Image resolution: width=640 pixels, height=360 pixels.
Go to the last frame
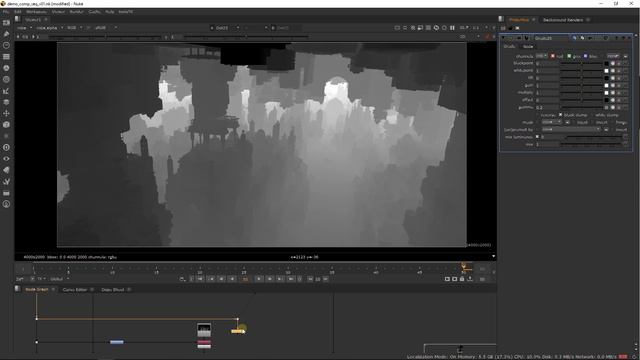(x=291, y=279)
